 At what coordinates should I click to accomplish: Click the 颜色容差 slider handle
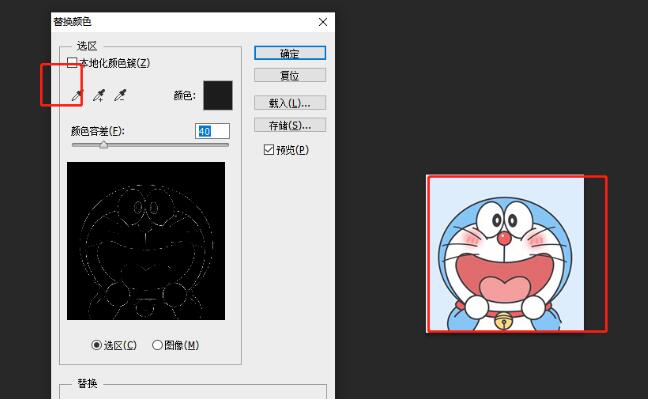click(x=104, y=145)
